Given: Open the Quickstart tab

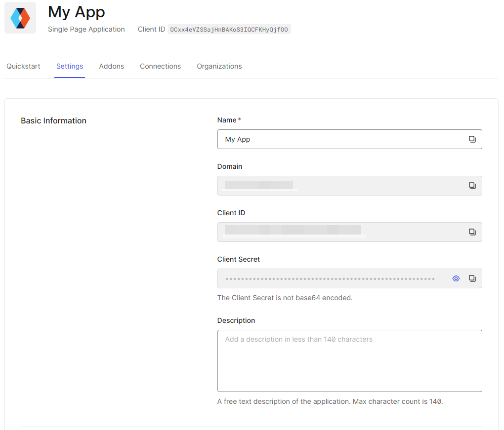Looking at the screenshot, I should (23, 66).
